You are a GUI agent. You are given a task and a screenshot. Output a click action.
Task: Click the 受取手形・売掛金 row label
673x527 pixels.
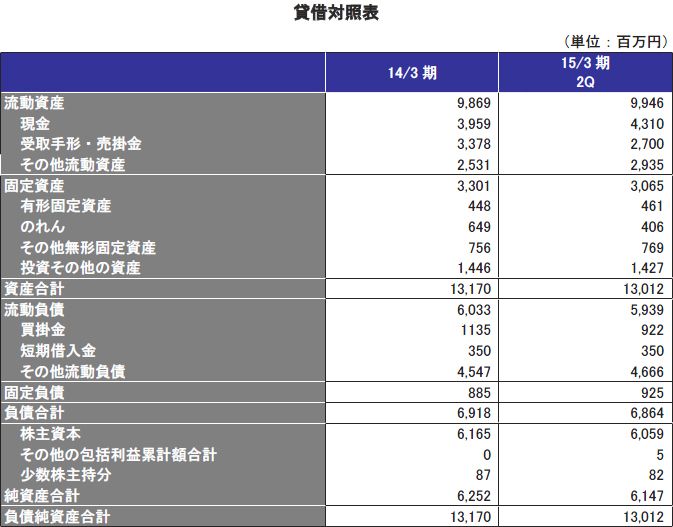(81, 145)
